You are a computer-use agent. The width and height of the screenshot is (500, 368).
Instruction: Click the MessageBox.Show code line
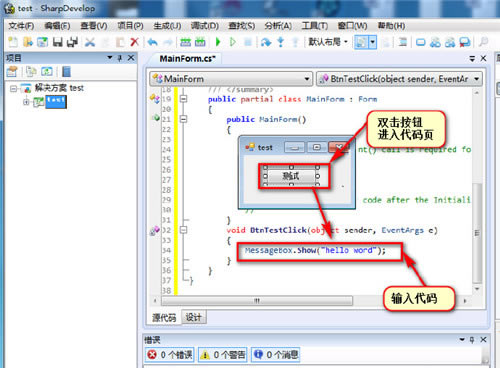click(x=315, y=250)
